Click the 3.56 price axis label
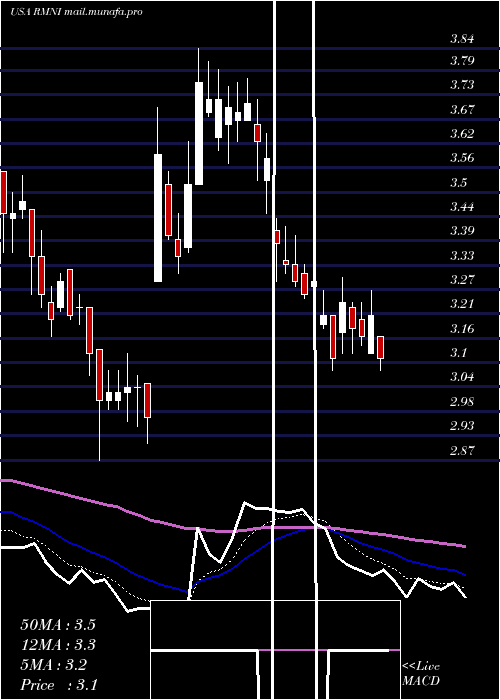Viewport: 500px width, 700px height. (x=462, y=158)
